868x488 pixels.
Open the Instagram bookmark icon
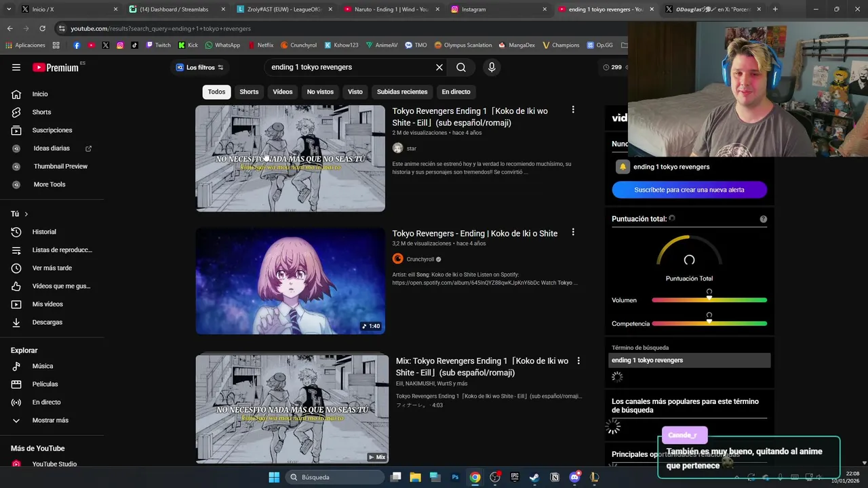(x=120, y=45)
